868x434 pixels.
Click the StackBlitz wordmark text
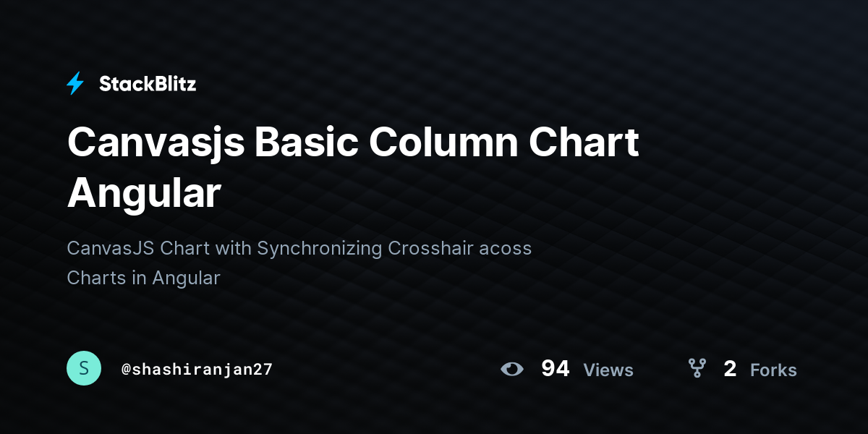(x=148, y=84)
